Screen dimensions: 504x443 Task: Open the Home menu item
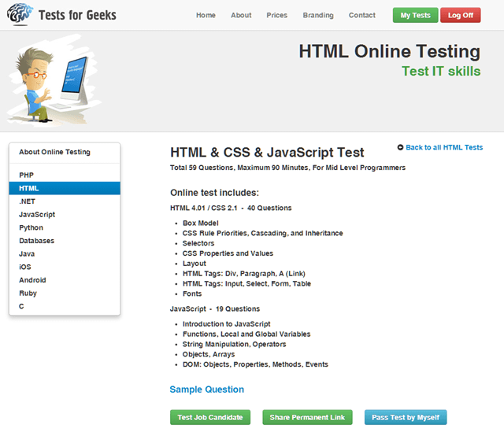click(206, 15)
